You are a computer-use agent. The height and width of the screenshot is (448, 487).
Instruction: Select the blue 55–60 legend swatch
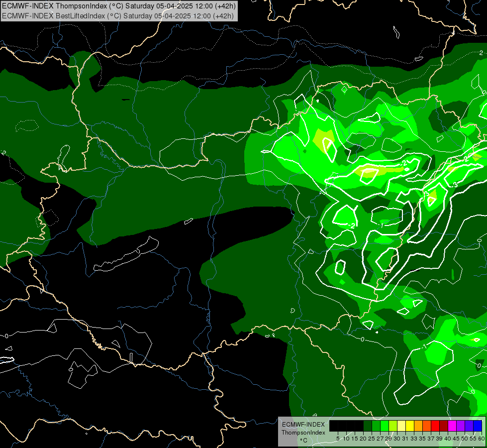pyautogui.click(x=478, y=426)
